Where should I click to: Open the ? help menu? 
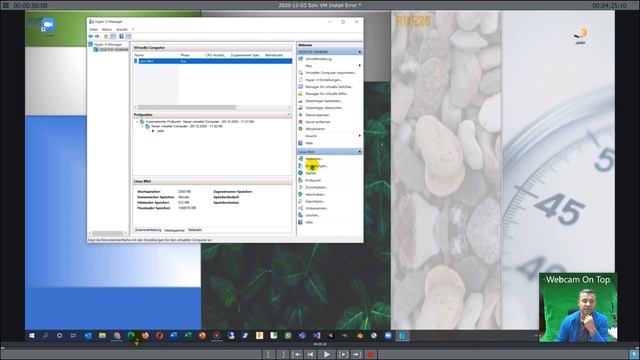coord(133,29)
